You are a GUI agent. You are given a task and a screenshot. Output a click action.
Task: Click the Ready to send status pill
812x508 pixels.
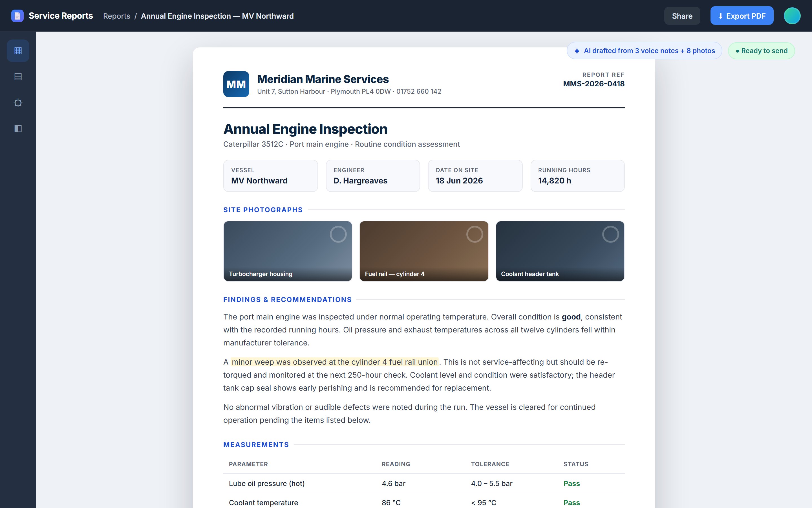click(761, 51)
